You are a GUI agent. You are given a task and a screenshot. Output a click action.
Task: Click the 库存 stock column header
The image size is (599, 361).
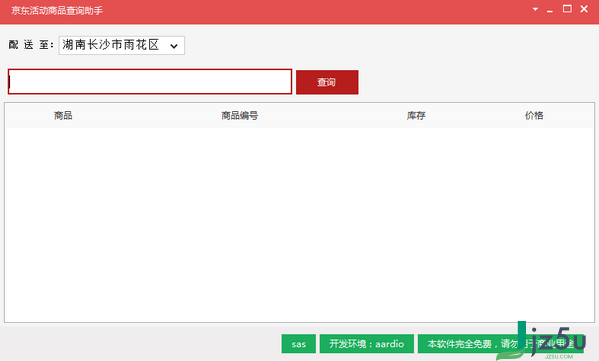416,116
